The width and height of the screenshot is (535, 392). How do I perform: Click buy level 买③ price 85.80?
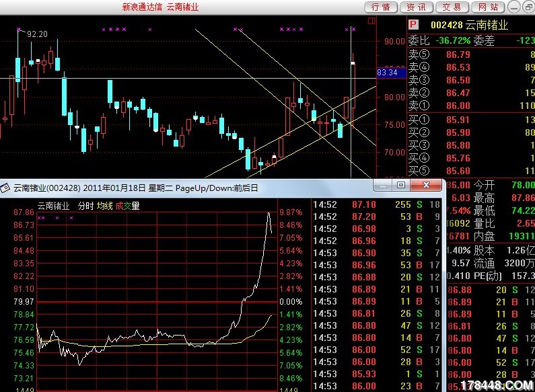(x=458, y=145)
